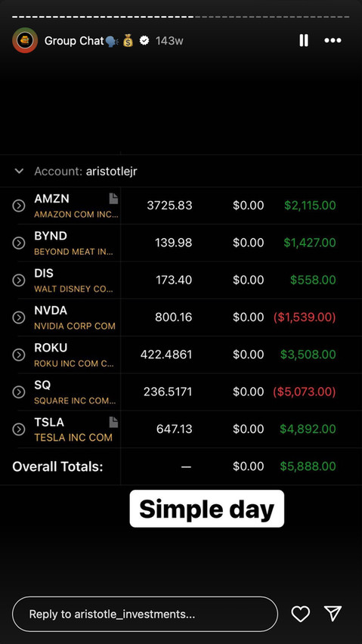Image resolution: width=362 pixels, height=644 pixels.
Task: Click the document icon next to AMZN
Action: [113, 198]
